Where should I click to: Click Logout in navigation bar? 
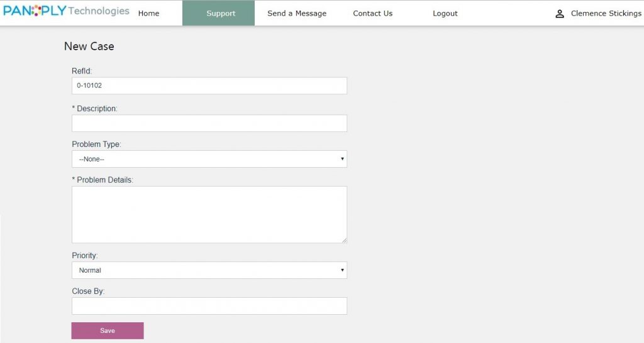[x=445, y=13]
